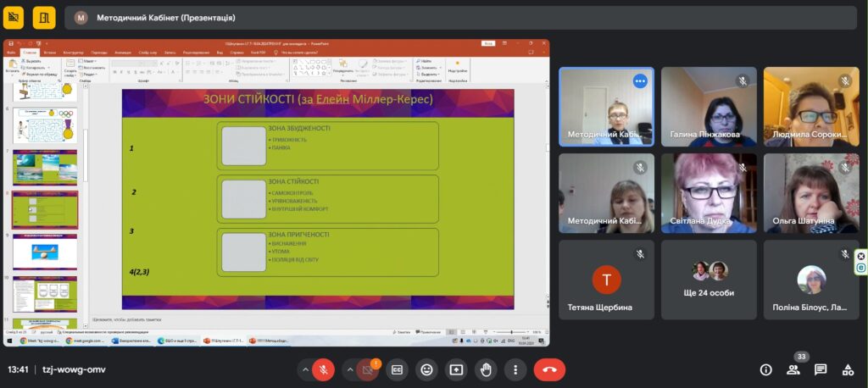The image size is (868, 388).
Task: Leave the call with red hang-up button
Action: (x=549, y=369)
